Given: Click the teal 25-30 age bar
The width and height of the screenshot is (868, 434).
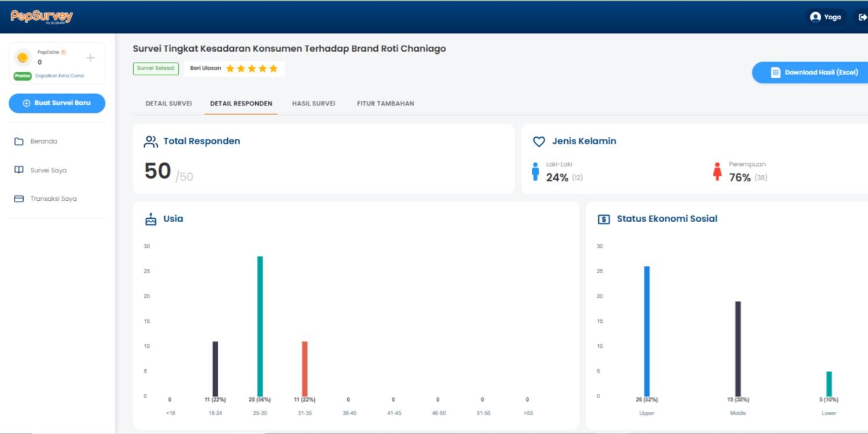Looking at the screenshot, I should [x=260, y=326].
